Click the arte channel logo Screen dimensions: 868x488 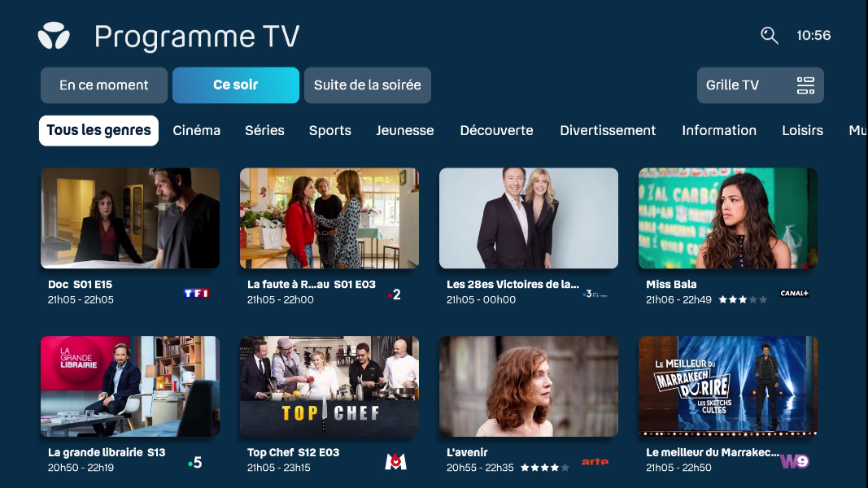pyautogui.click(x=595, y=461)
